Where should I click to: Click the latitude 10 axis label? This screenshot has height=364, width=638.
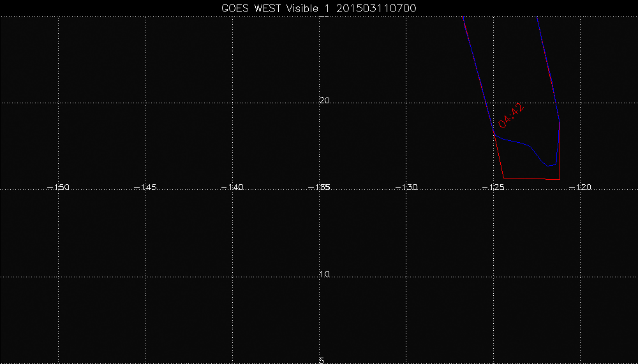(x=325, y=275)
